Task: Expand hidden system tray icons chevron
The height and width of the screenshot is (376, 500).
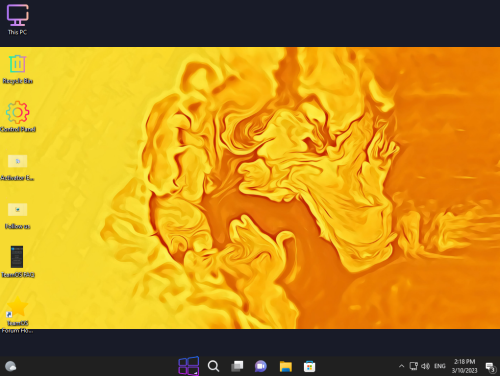Action: [x=401, y=366]
